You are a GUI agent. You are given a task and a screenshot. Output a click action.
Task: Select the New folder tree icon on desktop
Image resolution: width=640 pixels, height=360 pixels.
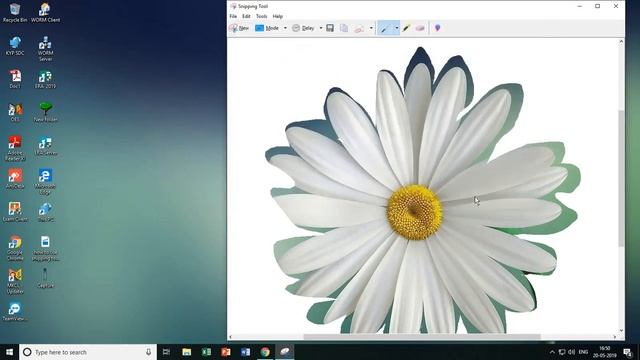[45, 112]
